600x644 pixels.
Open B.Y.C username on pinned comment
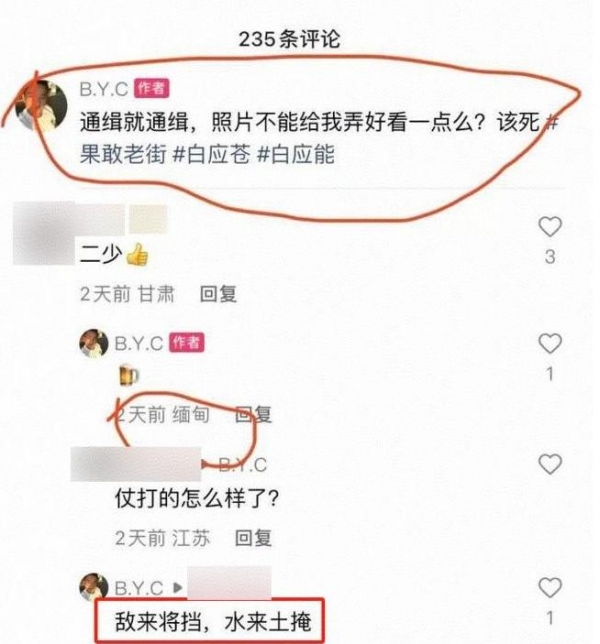pos(104,89)
